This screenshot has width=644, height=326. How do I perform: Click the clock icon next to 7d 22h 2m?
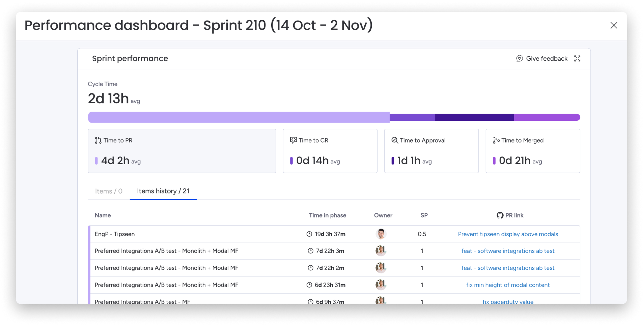coord(310,268)
